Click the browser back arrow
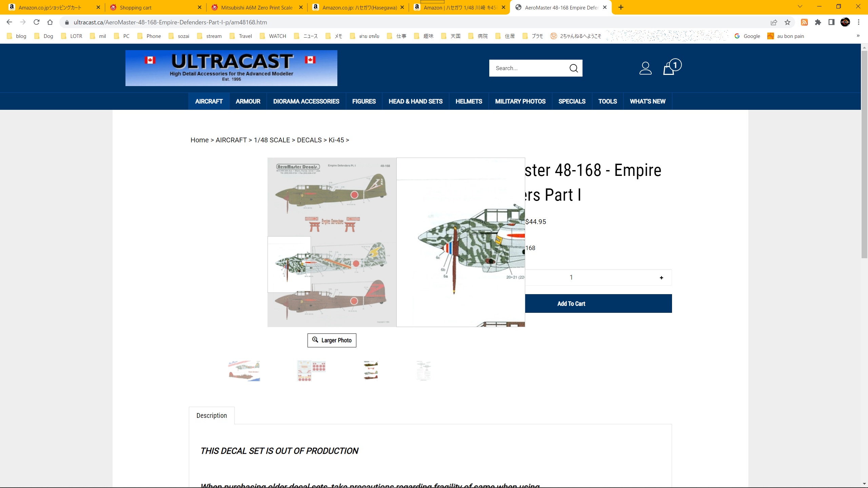868x488 pixels. [9, 22]
